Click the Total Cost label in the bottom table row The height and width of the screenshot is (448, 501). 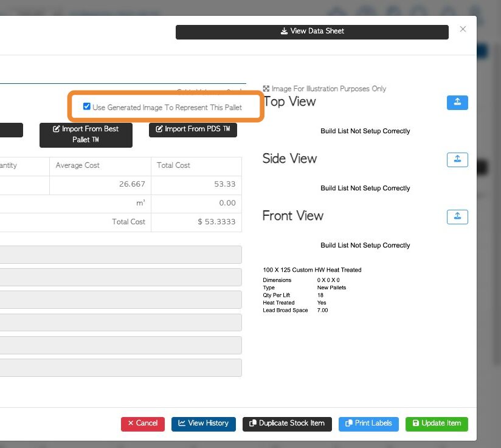128,222
